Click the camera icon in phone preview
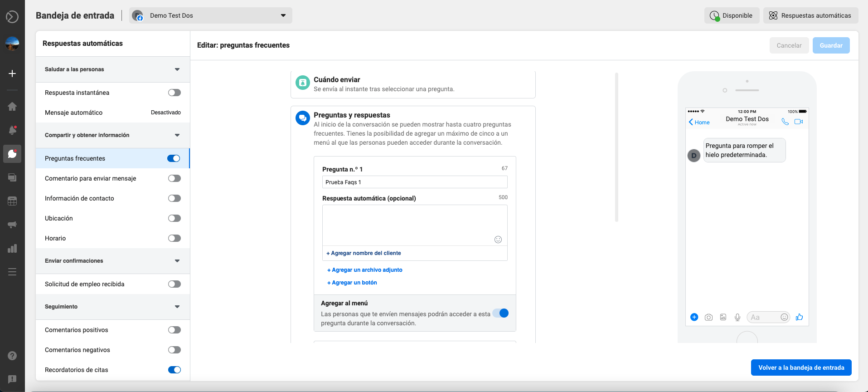The image size is (868, 392). pyautogui.click(x=708, y=317)
